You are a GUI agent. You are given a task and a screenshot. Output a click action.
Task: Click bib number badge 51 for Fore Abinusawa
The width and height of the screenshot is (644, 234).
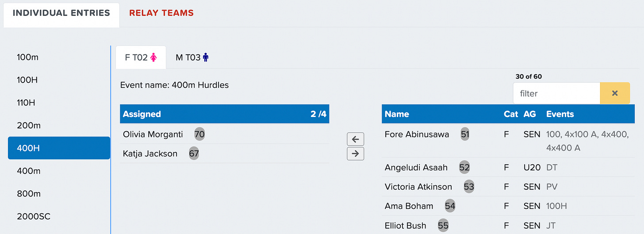click(465, 134)
